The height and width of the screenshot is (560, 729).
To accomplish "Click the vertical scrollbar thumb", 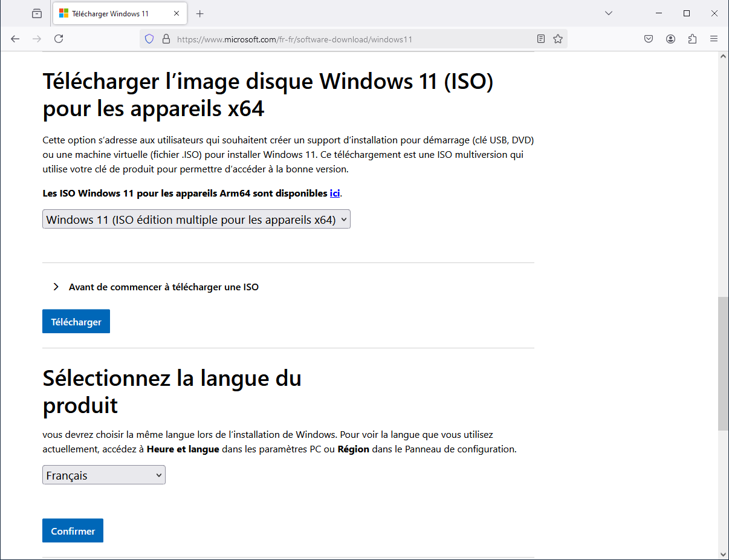I will 723,363.
